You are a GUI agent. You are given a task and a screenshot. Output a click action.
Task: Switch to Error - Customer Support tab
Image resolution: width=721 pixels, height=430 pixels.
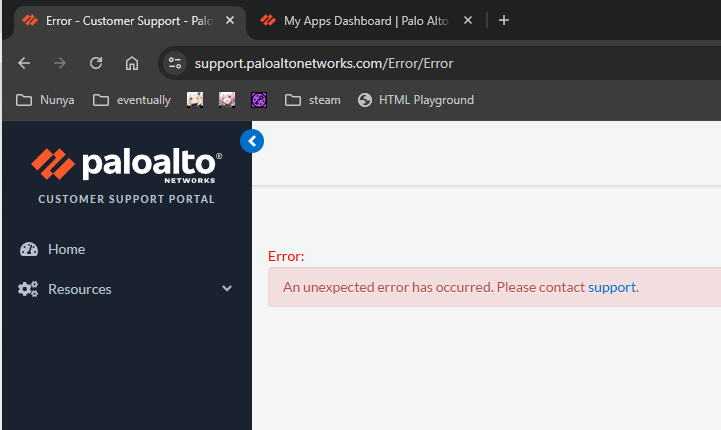click(129, 21)
